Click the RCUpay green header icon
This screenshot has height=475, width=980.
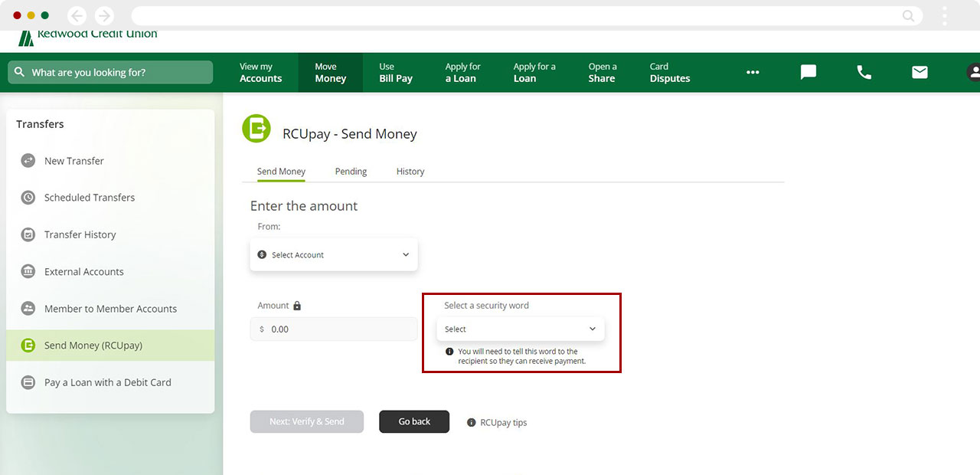click(256, 129)
